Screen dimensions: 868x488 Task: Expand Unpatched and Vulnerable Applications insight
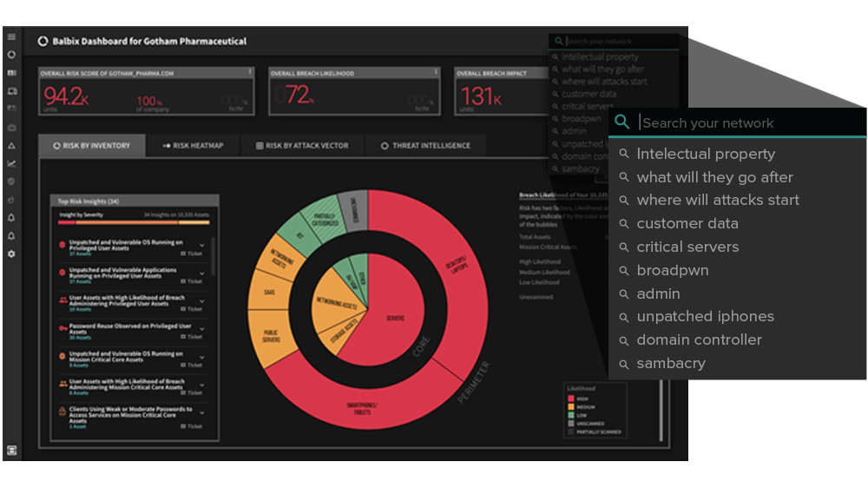[x=202, y=273]
